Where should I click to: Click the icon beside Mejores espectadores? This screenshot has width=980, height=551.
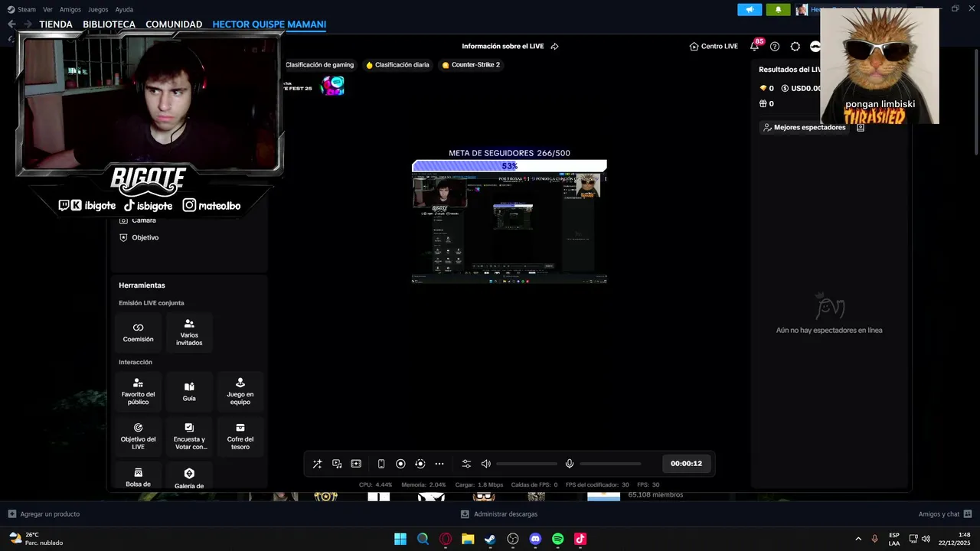(861, 128)
